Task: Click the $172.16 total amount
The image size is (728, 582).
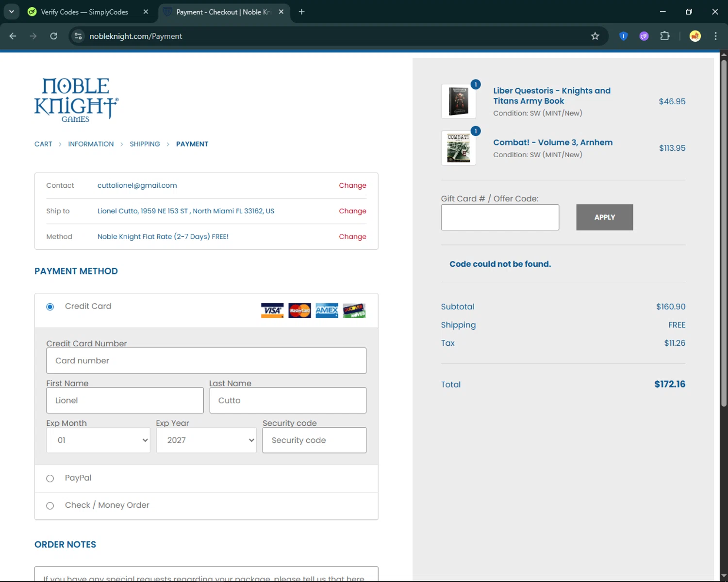Action: (670, 384)
